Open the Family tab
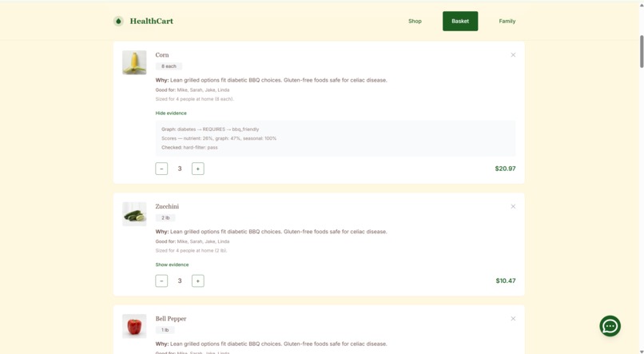Image resolution: width=644 pixels, height=354 pixels. coord(507,21)
